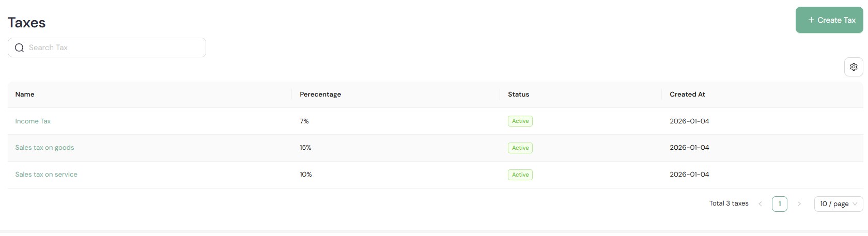Open the Income Tax link
Image resolution: width=868 pixels, height=236 pixels.
click(33, 121)
